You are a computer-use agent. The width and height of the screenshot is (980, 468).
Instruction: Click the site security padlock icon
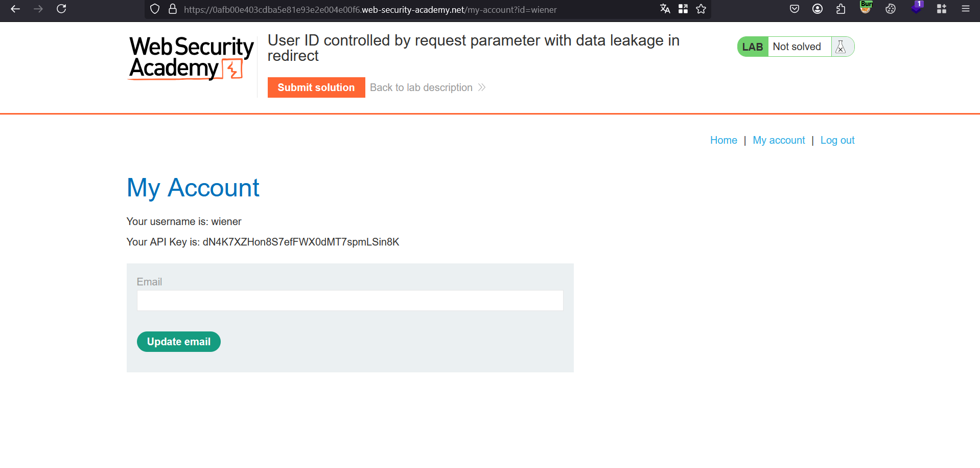click(x=173, y=9)
